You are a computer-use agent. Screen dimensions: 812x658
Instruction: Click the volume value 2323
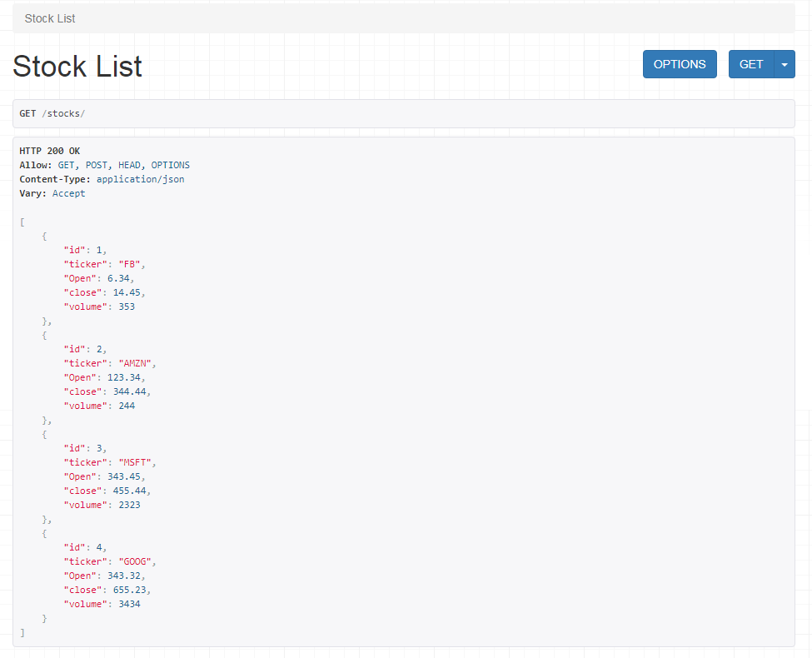(129, 505)
